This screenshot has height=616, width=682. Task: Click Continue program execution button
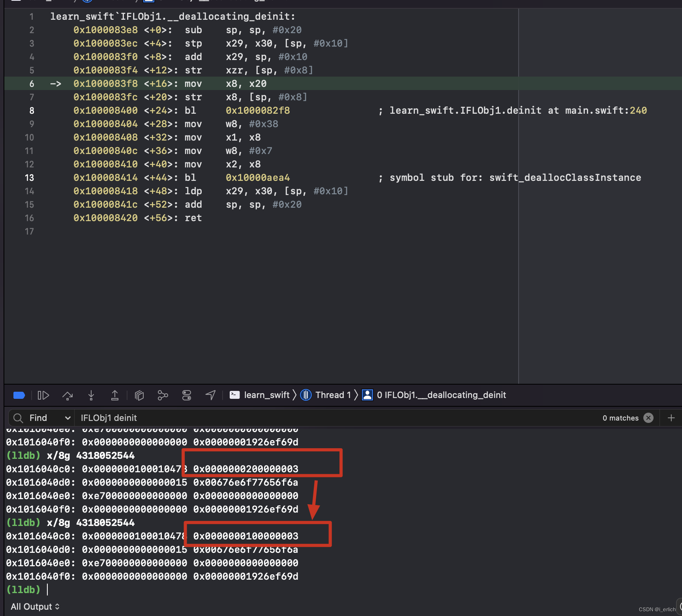click(x=43, y=395)
